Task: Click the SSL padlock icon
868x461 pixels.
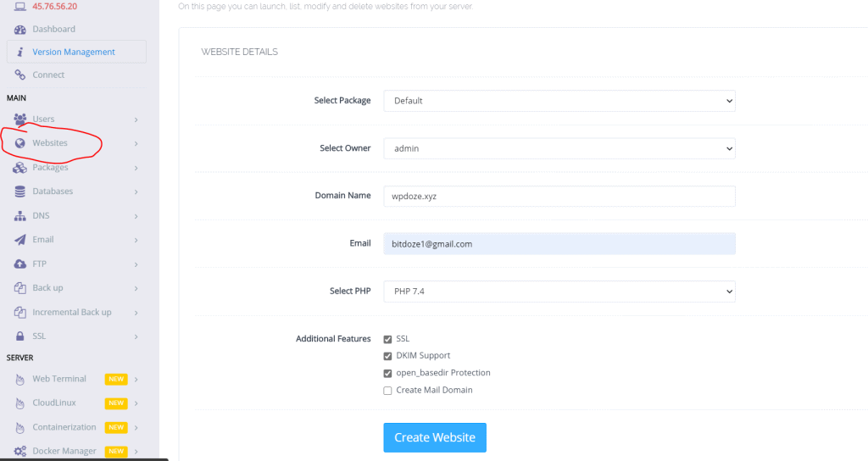Action: coord(20,336)
